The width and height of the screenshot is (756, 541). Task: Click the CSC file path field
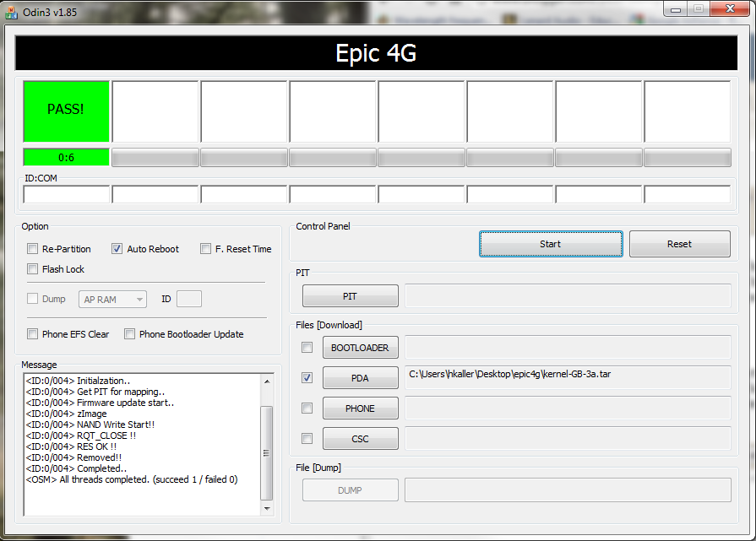pos(568,438)
